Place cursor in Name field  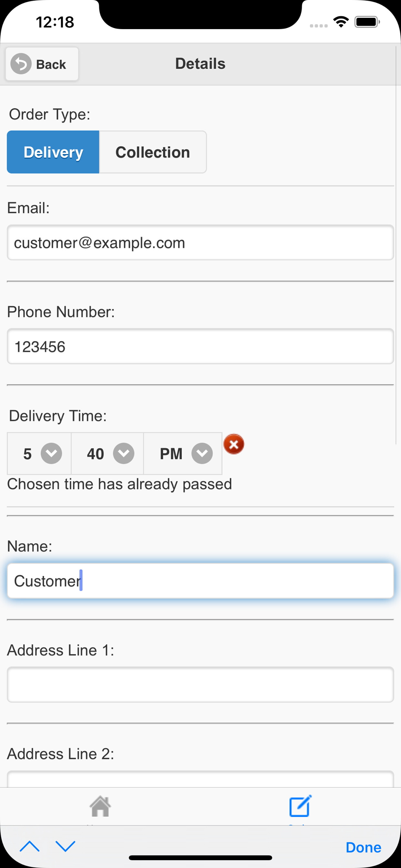200,581
